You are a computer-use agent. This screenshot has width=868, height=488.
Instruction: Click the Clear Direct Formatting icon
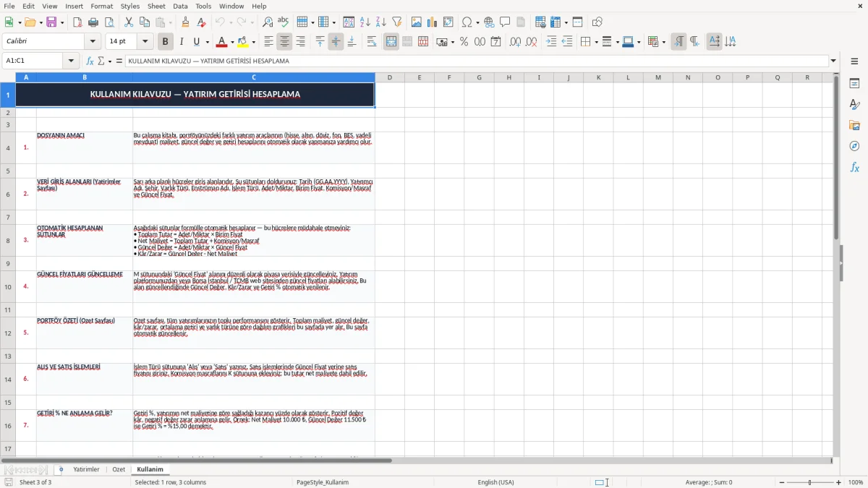pyautogui.click(x=201, y=22)
